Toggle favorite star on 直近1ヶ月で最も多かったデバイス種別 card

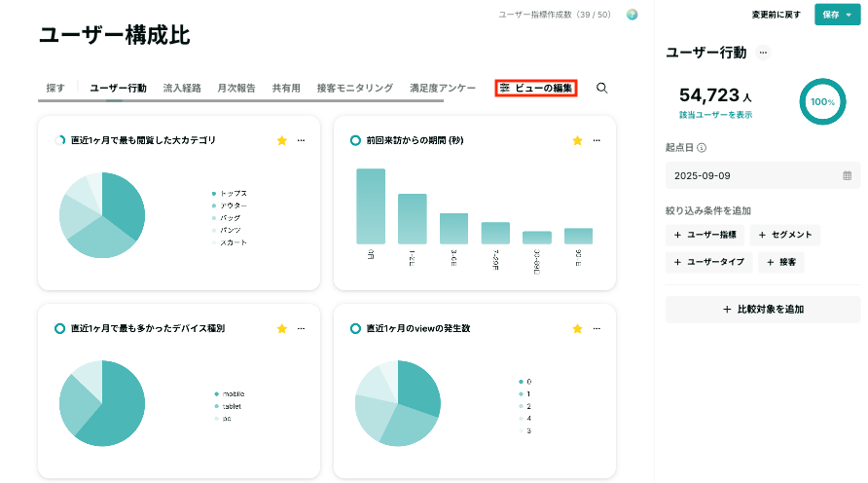[x=282, y=328]
